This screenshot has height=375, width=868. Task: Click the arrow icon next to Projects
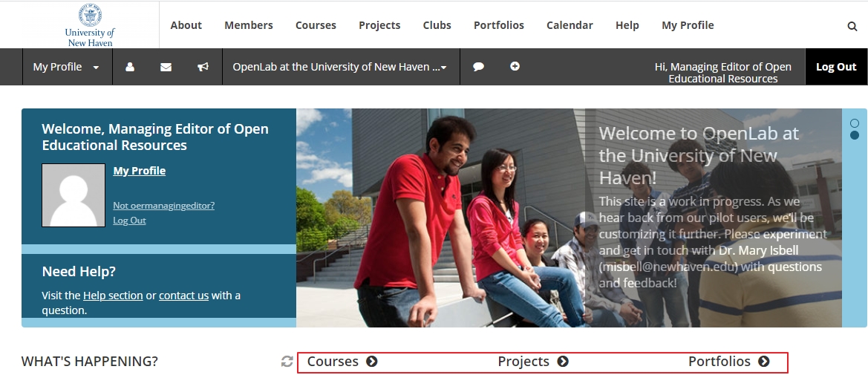tap(563, 361)
